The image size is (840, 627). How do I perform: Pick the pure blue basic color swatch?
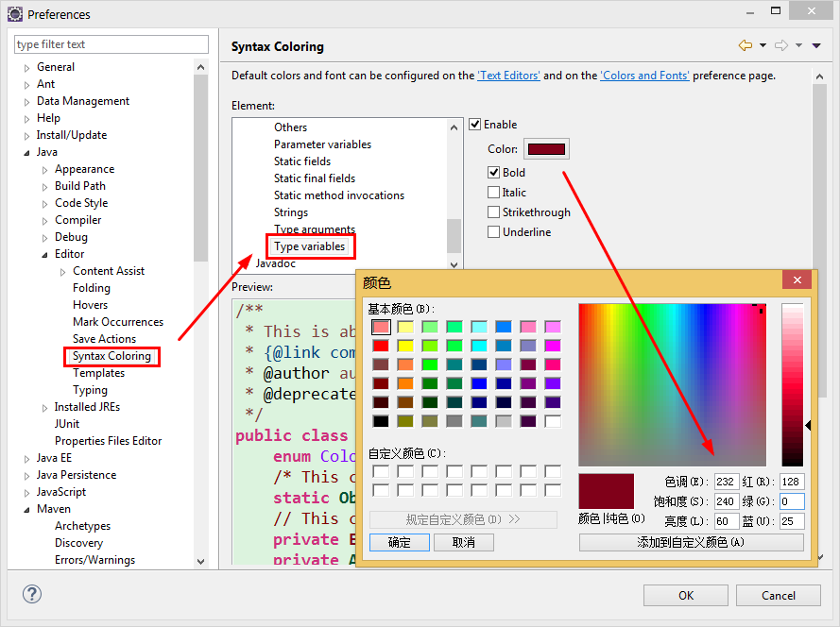479,383
